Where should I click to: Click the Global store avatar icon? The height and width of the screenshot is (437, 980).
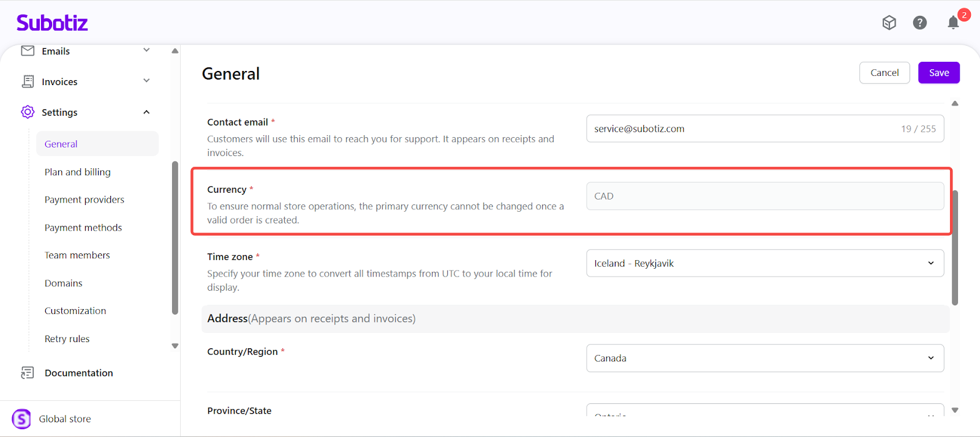click(21, 419)
